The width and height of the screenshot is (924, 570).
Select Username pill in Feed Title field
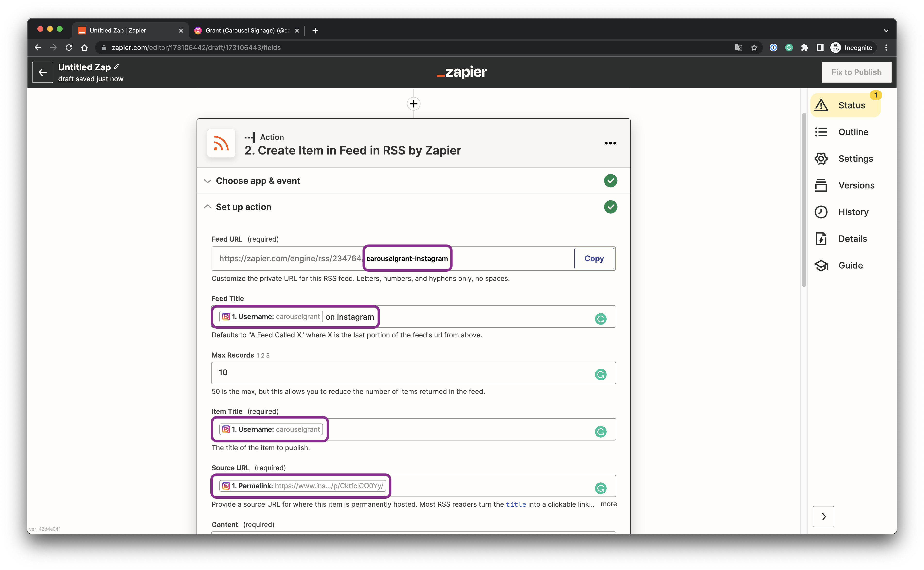pos(271,317)
